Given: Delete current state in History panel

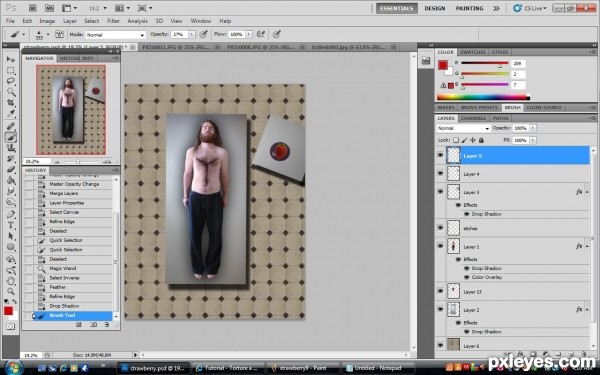Looking at the screenshot, I should (x=106, y=324).
